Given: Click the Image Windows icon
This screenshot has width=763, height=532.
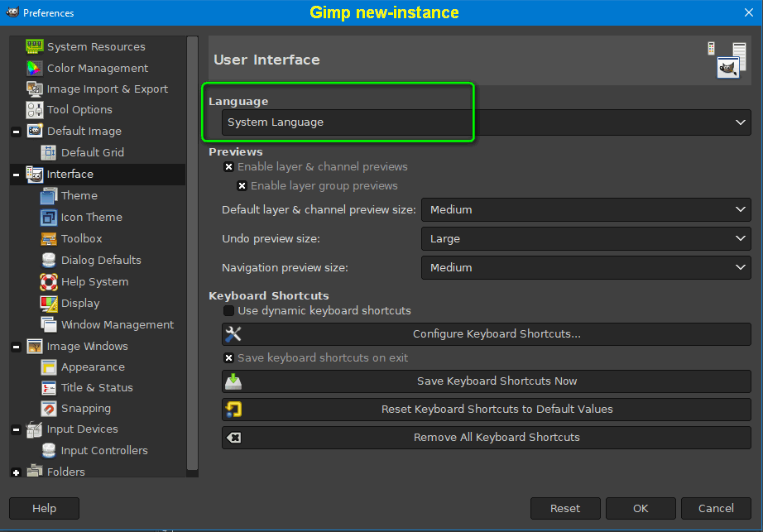Looking at the screenshot, I should click(x=35, y=346).
